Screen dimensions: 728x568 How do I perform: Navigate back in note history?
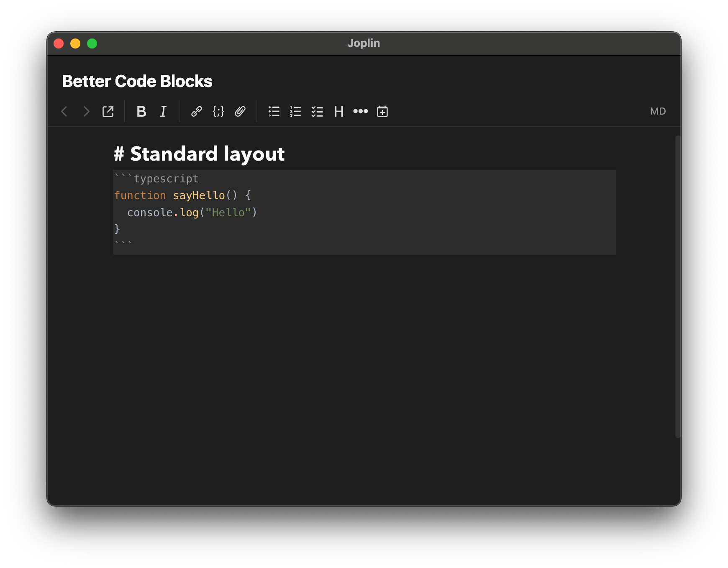click(64, 111)
